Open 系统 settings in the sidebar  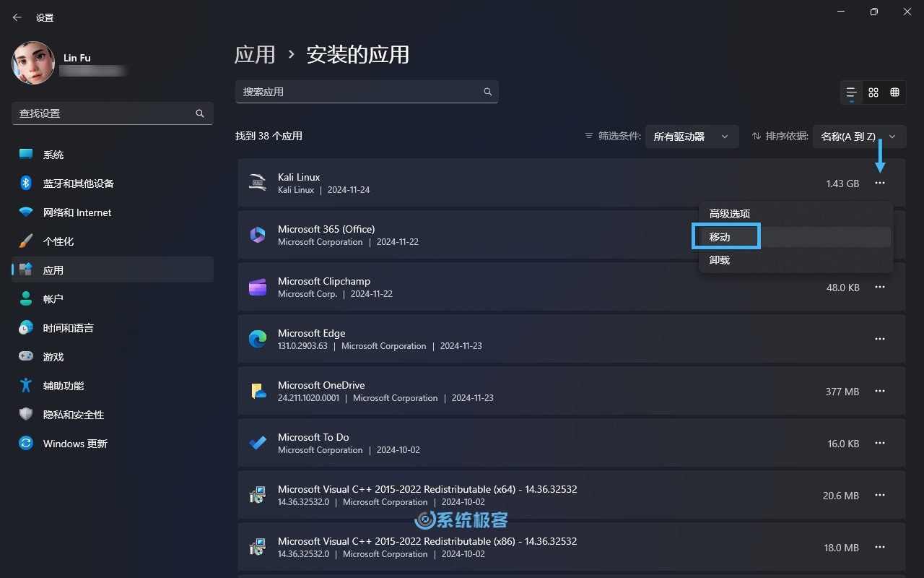point(113,155)
